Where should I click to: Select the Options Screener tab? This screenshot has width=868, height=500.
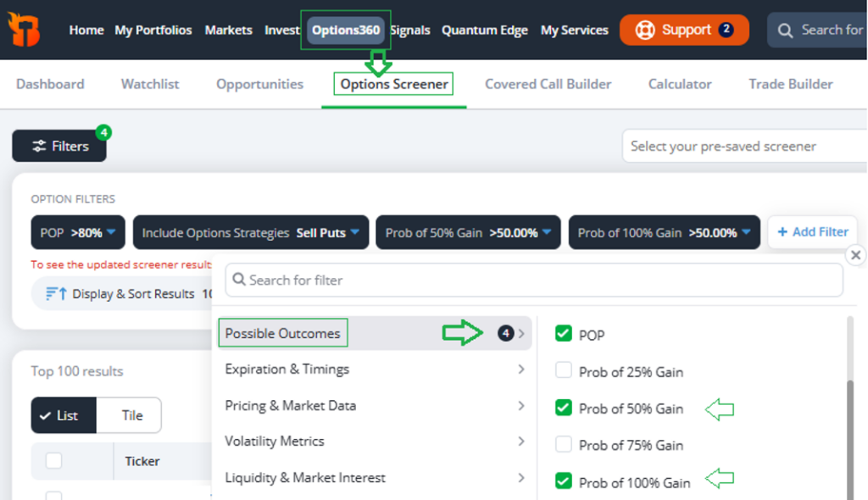click(x=394, y=84)
